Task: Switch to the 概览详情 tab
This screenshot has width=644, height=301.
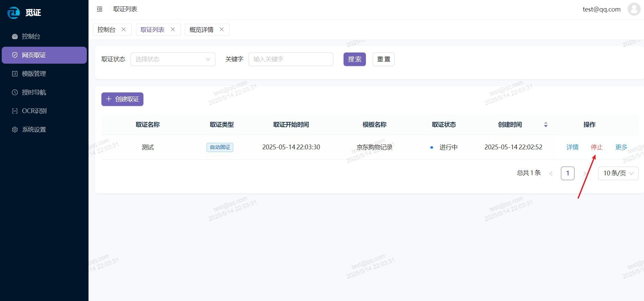Action: [201, 30]
